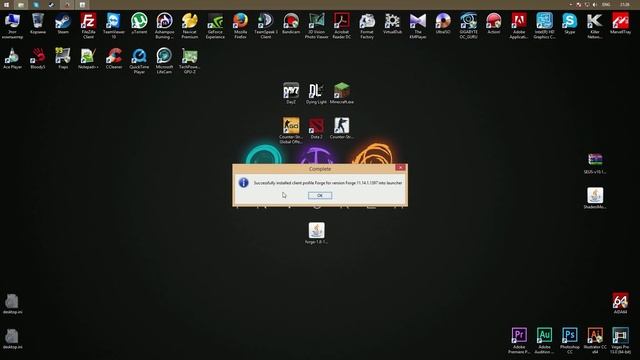The width and height of the screenshot is (640, 360).
Task: Open the CCleaner shortcut
Action: pyautogui.click(x=113, y=58)
